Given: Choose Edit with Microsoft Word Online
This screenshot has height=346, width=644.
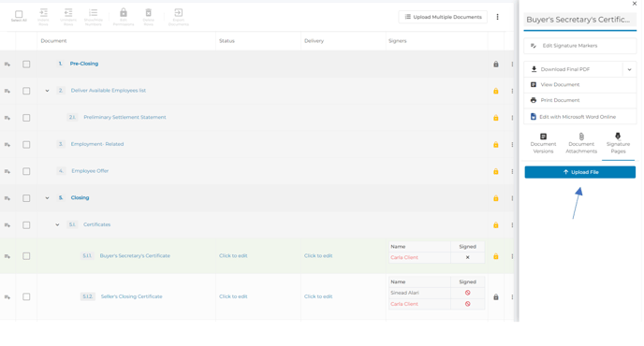Looking at the screenshot, I should [580, 117].
